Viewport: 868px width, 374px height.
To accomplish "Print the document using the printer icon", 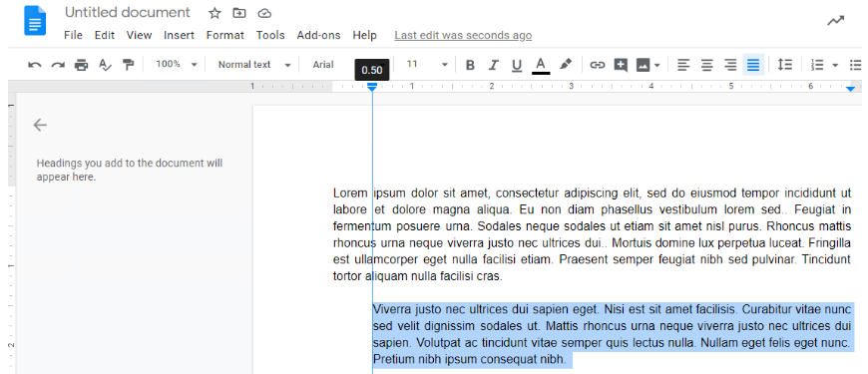I will point(82,65).
